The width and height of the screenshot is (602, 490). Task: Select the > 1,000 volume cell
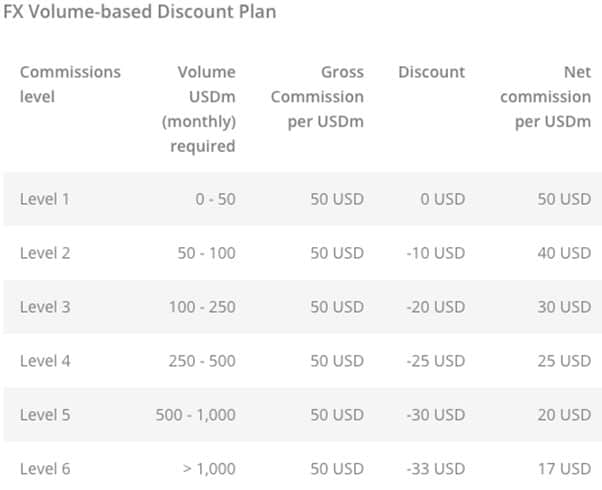[x=209, y=469]
